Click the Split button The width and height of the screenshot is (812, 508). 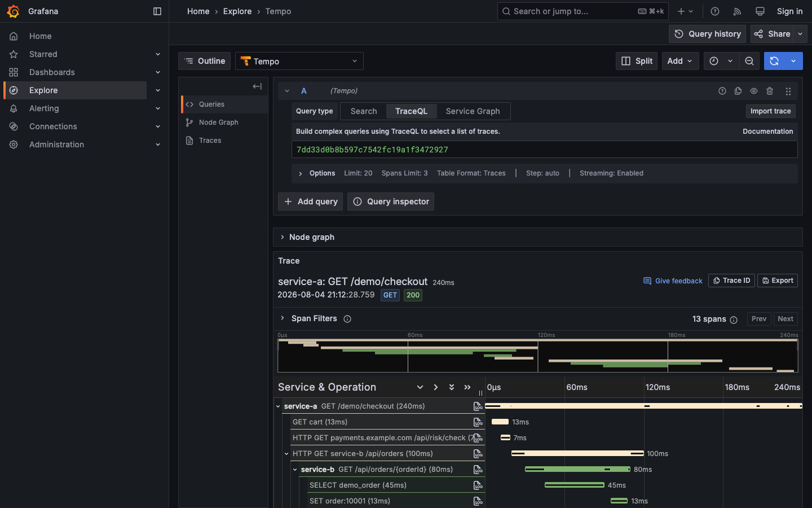(637, 61)
